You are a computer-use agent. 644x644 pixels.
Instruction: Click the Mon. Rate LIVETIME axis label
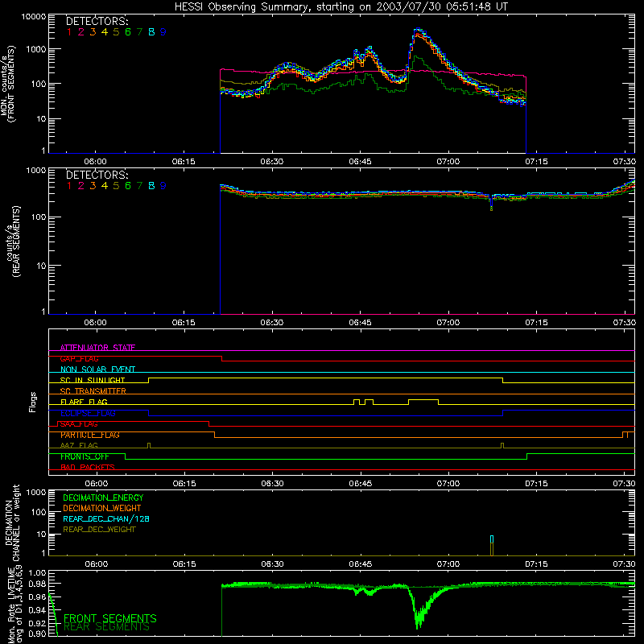[12, 607]
